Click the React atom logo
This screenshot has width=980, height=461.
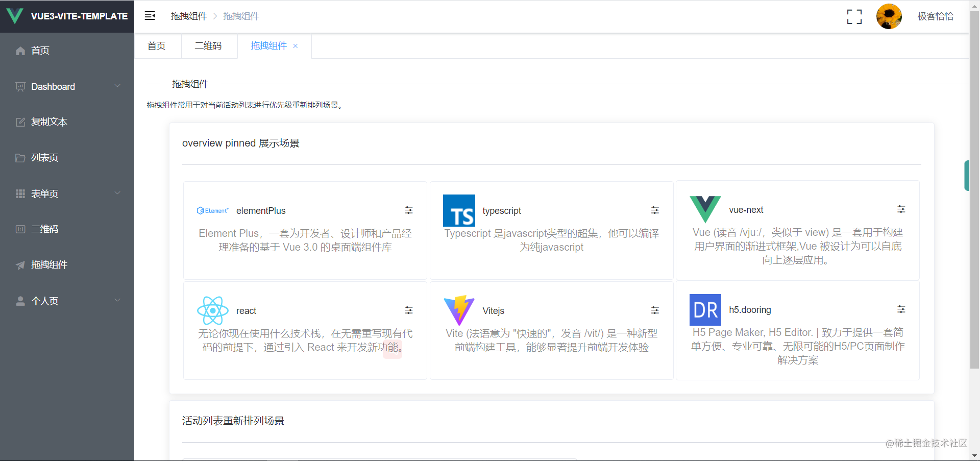[212, 310]
